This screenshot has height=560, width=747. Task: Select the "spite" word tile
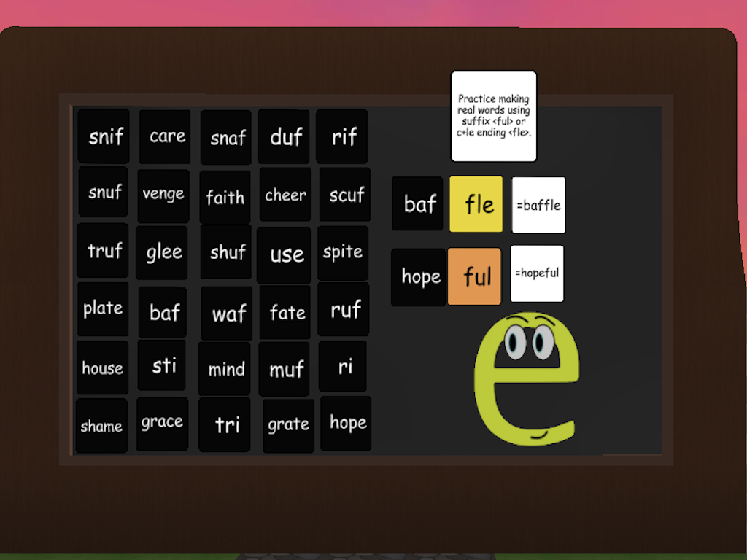point(342,252)
